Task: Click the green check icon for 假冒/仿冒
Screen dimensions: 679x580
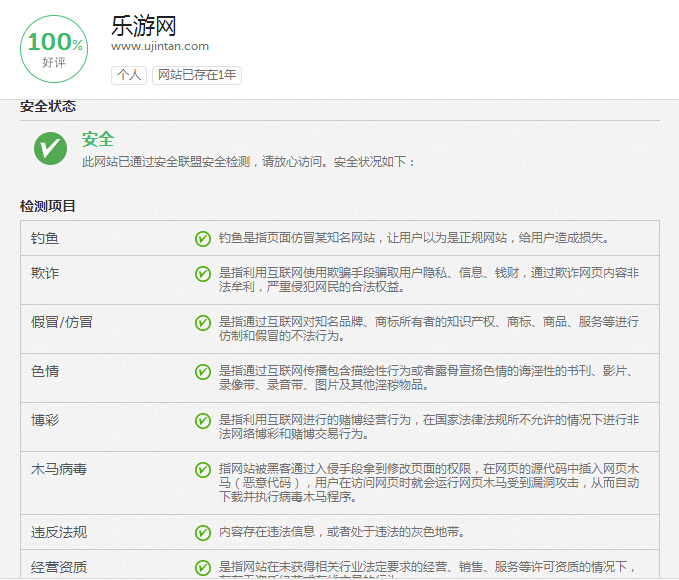Action: (203, 322)
